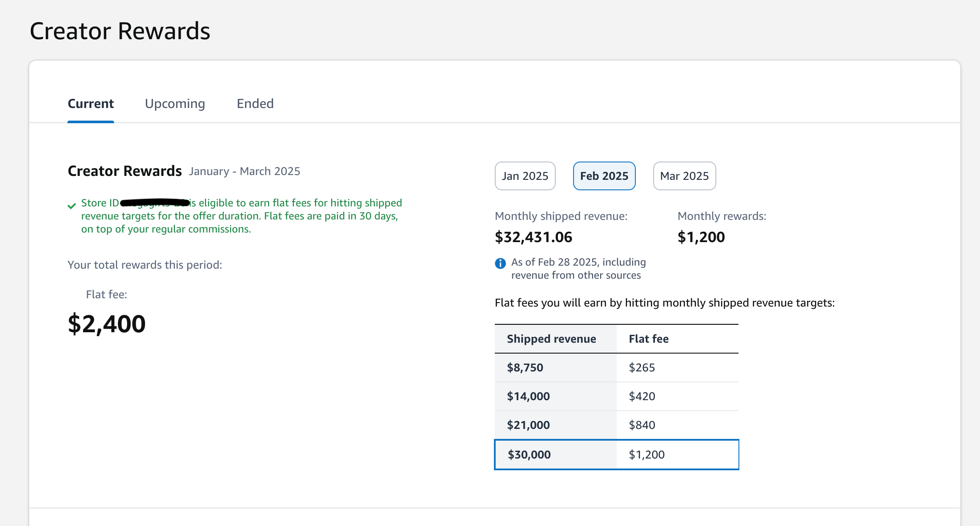980x526 pixels.
Task: Click the green eligibility checkmark icon
Action: point(72,206)
